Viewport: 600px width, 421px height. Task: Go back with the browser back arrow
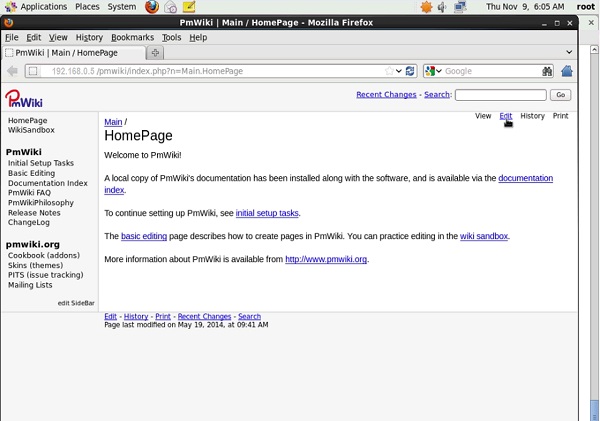(13, 71)
